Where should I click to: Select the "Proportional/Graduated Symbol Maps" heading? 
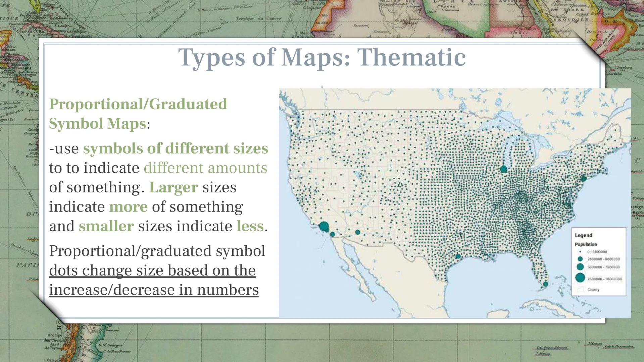click(138, 114)
